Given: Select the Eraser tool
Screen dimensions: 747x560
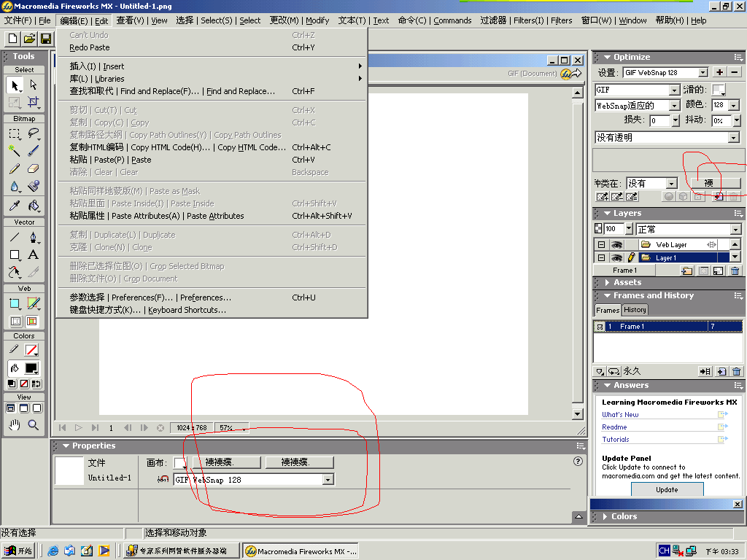Looking at the screenshot, I should [33, 168].
